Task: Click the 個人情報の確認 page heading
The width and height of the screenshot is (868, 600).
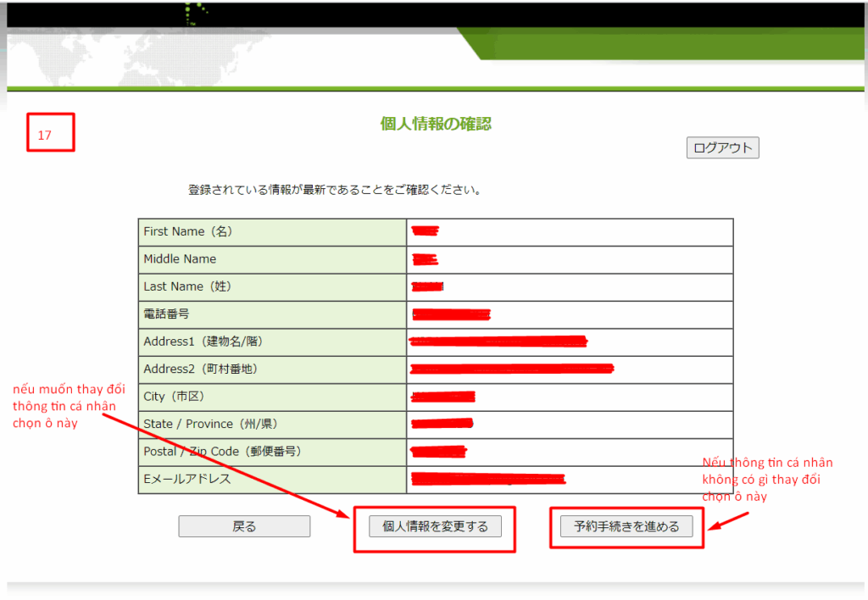Action: tap(436, 124)
